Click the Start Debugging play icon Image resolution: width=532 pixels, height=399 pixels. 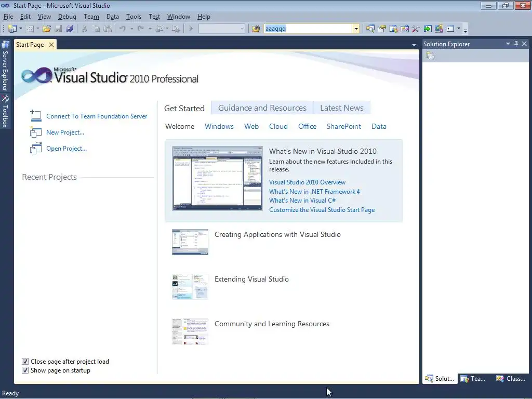click(x=191, y=29)
